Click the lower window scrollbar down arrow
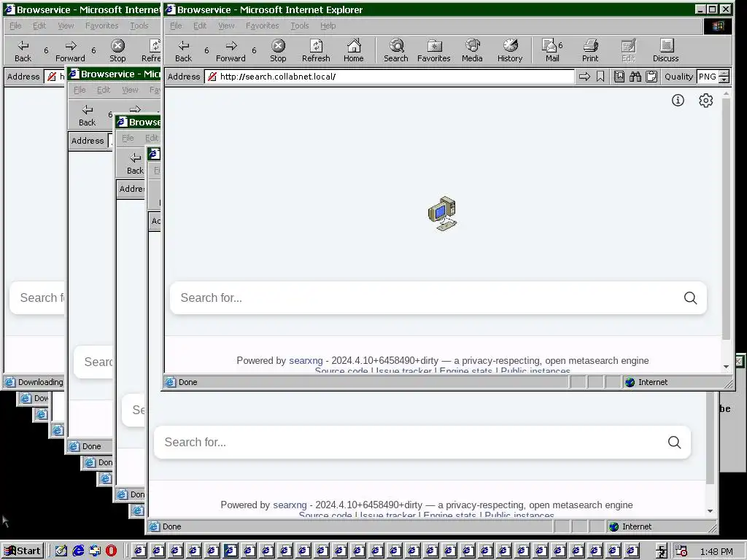The height and width of the screenshot is (560, 747). 710,511
